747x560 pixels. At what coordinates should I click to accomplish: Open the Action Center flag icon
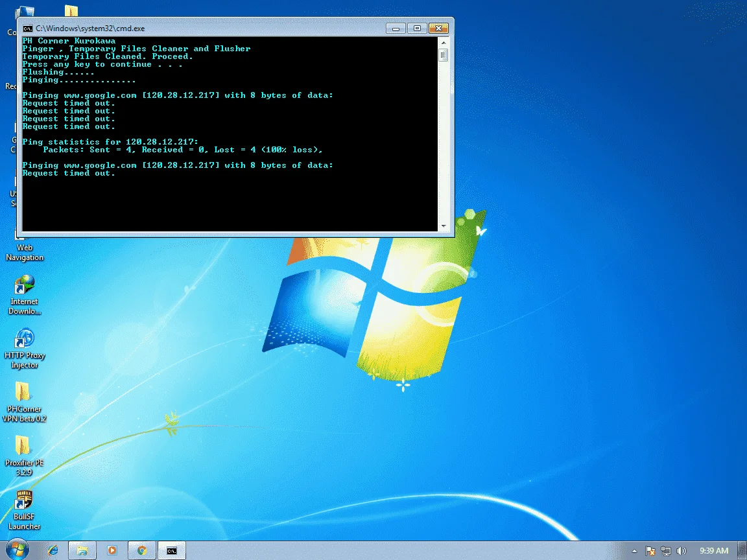coord(650,551)
